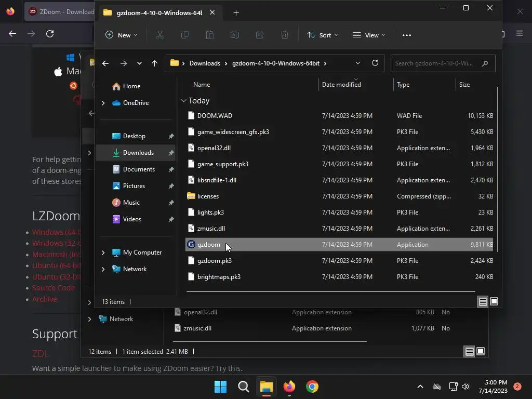The height and width of the screenshot is (399, 532).
Task: Select lights.pk3 file row
Action: tap(339, 212)
